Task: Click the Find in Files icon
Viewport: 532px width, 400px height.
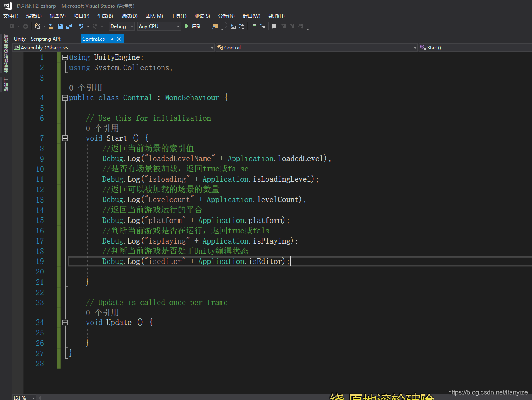Action: 215,26
